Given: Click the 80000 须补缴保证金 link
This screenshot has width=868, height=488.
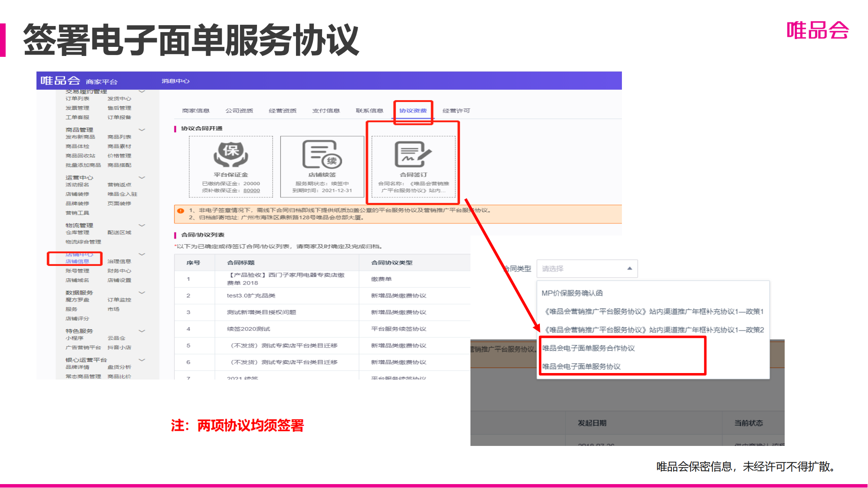Looking at the screenshot, I should pyautogui.click(x=252, y=190).
